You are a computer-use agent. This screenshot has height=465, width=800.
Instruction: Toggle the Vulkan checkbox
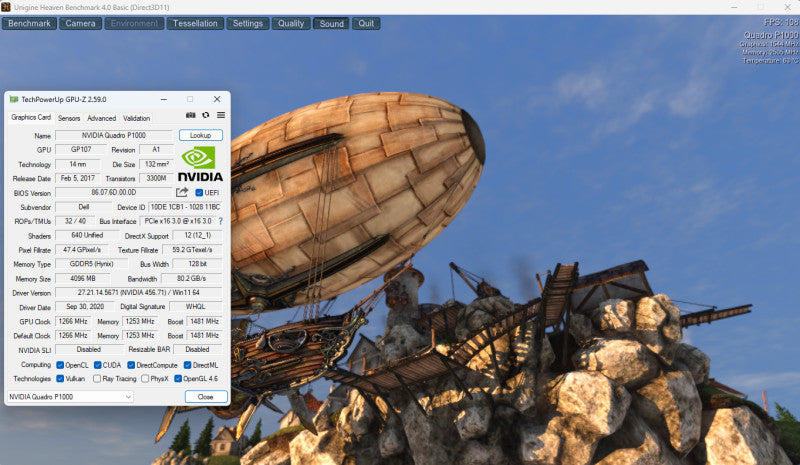(60, 379)
